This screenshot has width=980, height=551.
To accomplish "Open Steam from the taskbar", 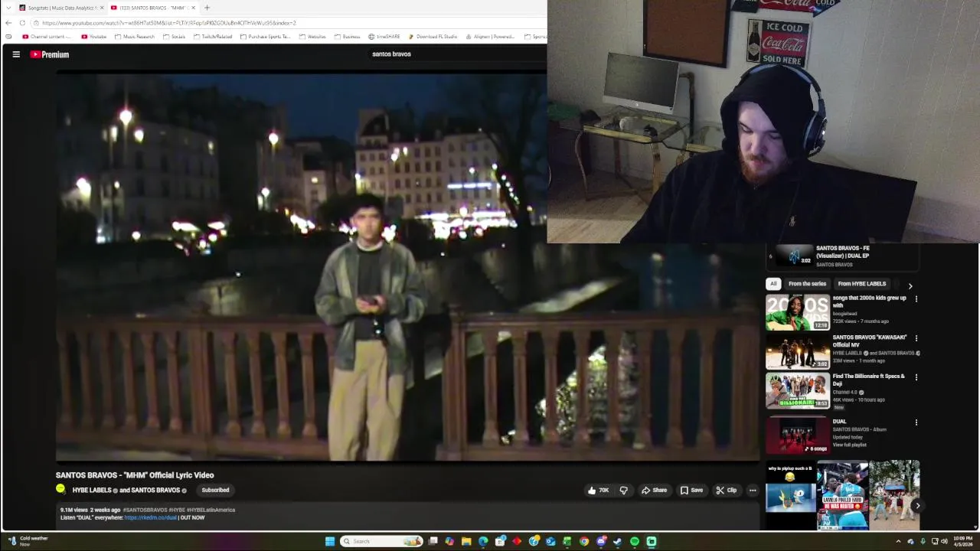I will point(618,541).
